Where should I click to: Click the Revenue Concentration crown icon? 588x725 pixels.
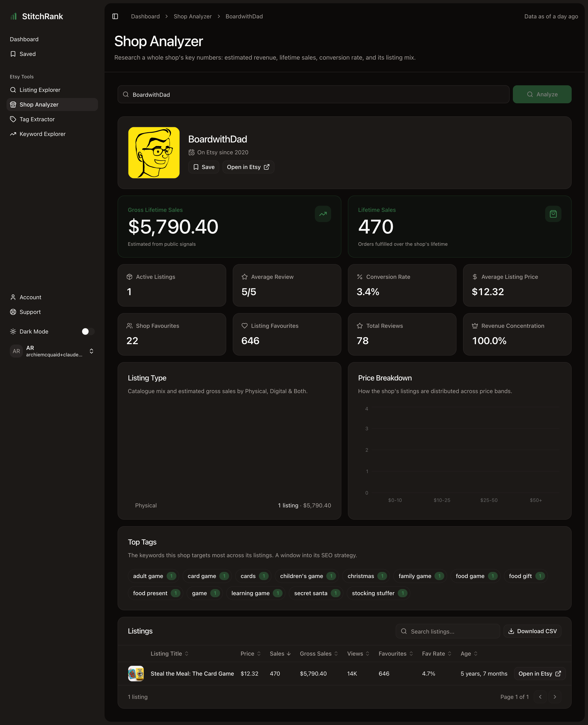pos(475,326)
